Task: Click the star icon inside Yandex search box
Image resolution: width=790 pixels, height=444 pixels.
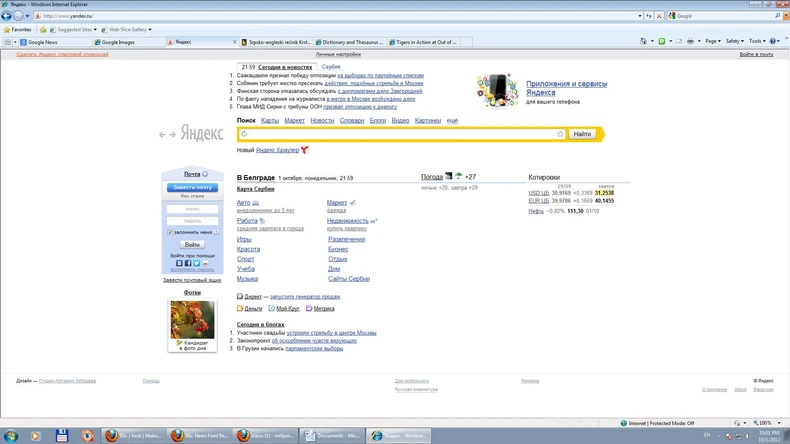Action: [560, 133]
